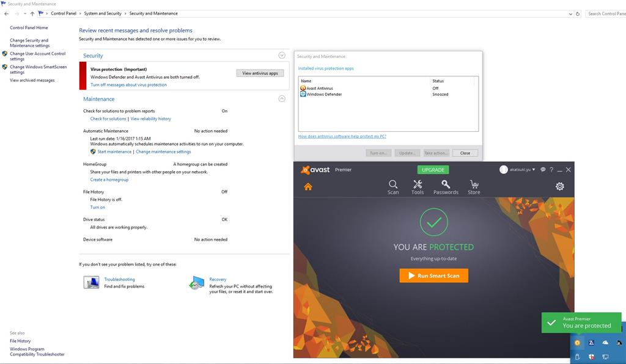626x364 pixels.
Task: Click the Status column header in apps list
Action: pos(453,81)
